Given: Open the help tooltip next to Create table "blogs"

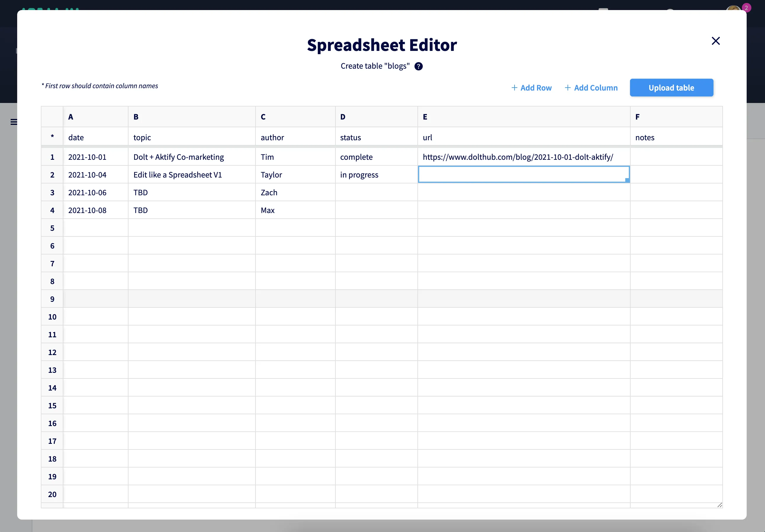Looking at the screenshot, I should (x=419, y=66).
